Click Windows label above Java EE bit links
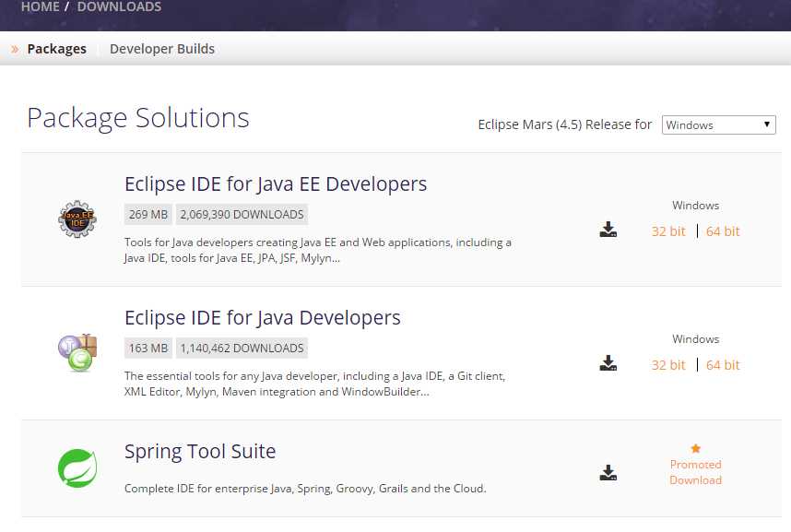The width and height of the screenshot is (791, 532). [x=696, y=206]
